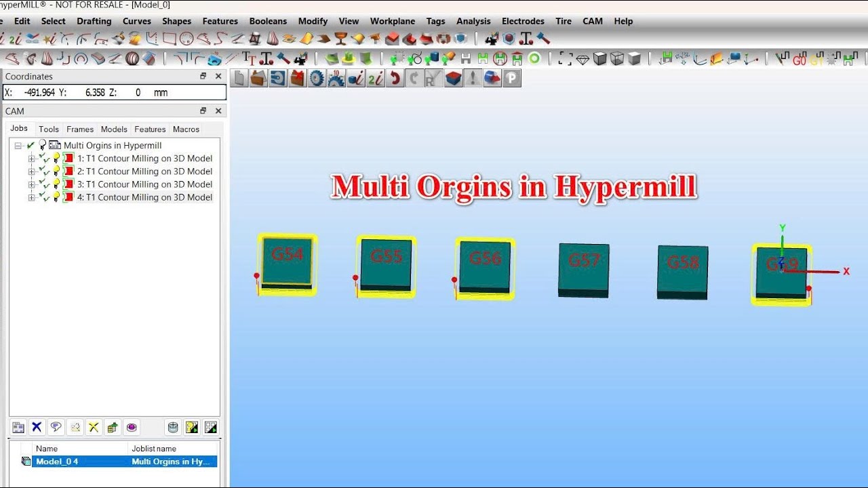Toggle the lightbulb on job 4 Contour Milling
Screen dimensions: 868x488
[x=56, y=197]
